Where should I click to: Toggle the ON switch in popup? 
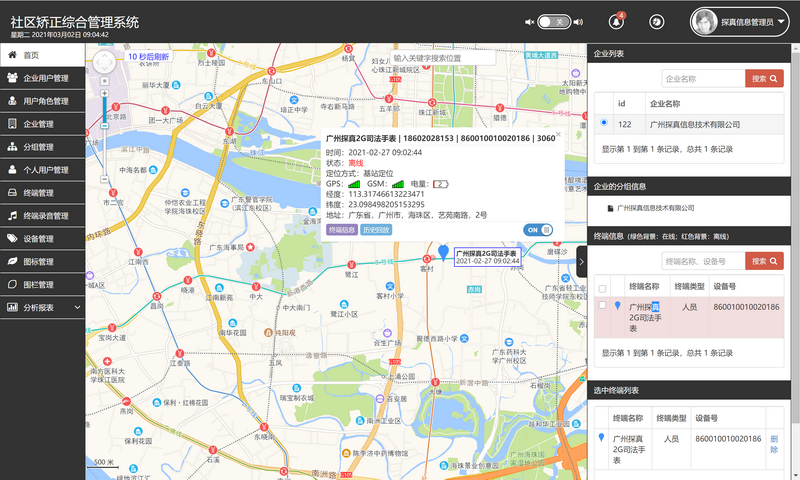pyautogui.click(x=538, y=230)
